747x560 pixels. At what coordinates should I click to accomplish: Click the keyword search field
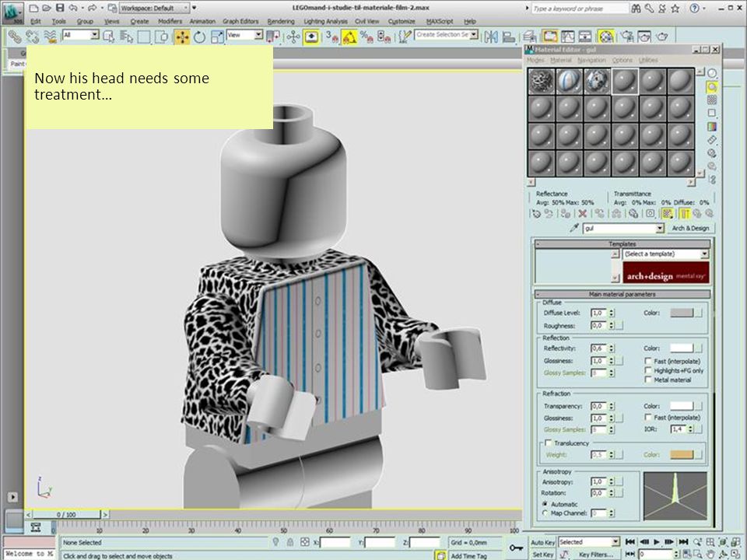coord(579,9)
